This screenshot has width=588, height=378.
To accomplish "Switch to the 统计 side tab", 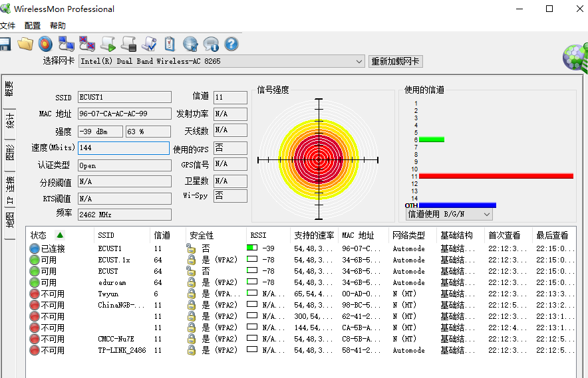I will [x=9, y=121].
